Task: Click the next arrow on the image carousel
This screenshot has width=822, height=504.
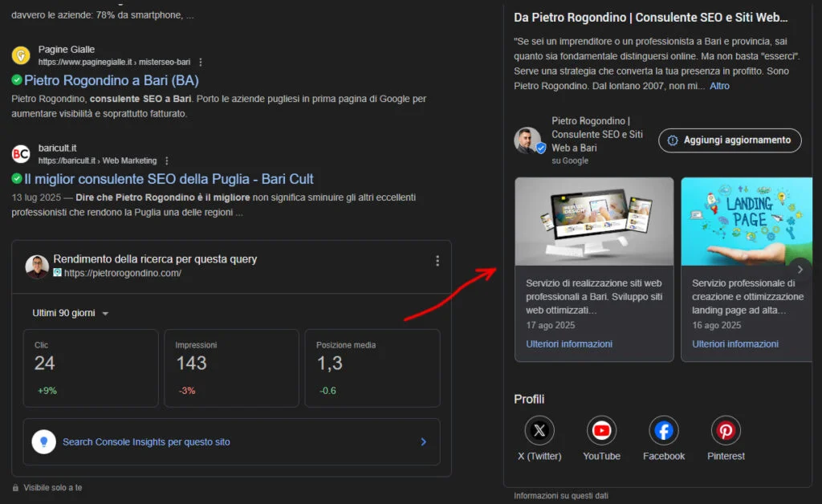Action: coord(800,270)
